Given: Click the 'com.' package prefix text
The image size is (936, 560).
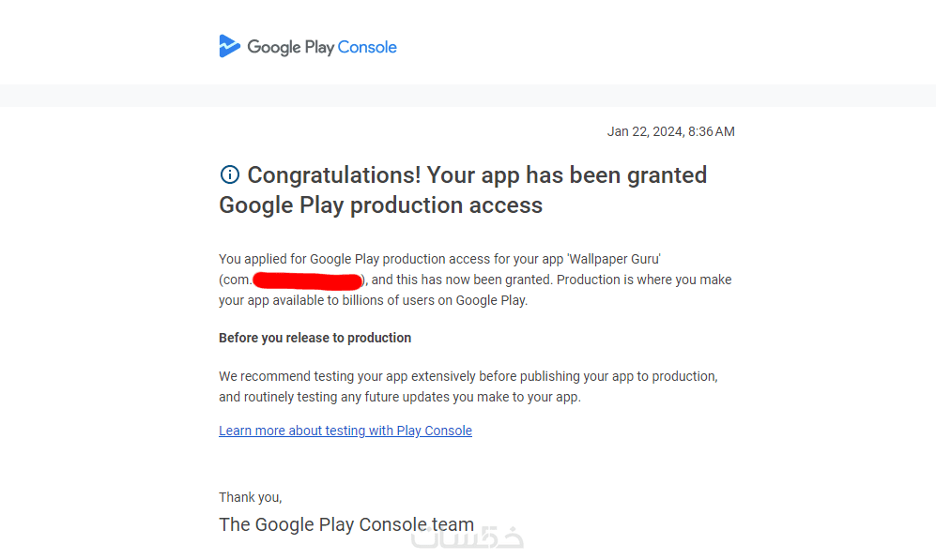Looking at the screenshot, I should pyautogui.click(x=237, y=280).
